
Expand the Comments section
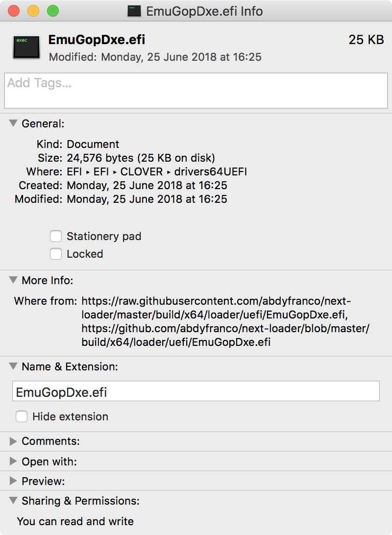tap(13, 441)
